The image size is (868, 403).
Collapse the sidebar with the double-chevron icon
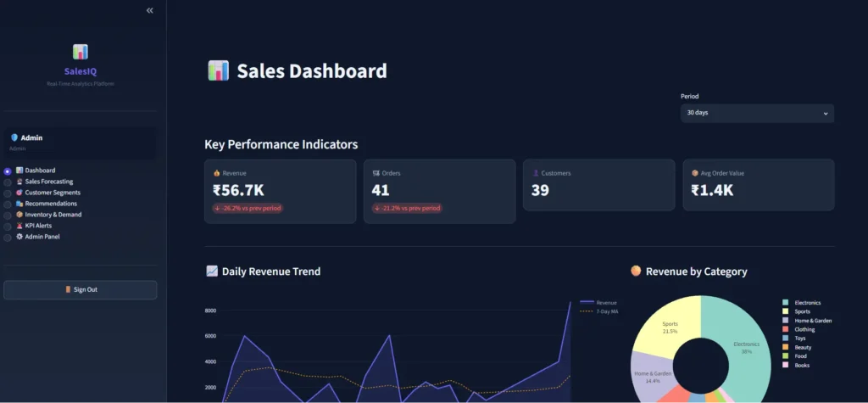[149, 10]
